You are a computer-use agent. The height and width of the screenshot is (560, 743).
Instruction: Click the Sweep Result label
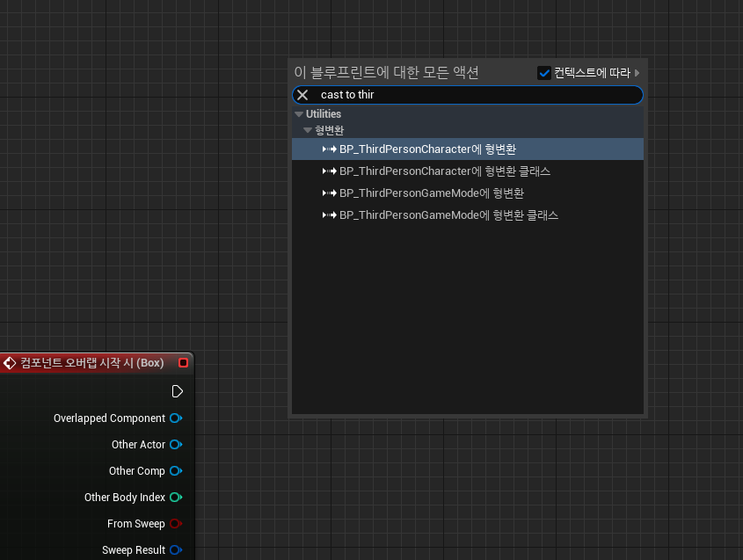(134, 550)
